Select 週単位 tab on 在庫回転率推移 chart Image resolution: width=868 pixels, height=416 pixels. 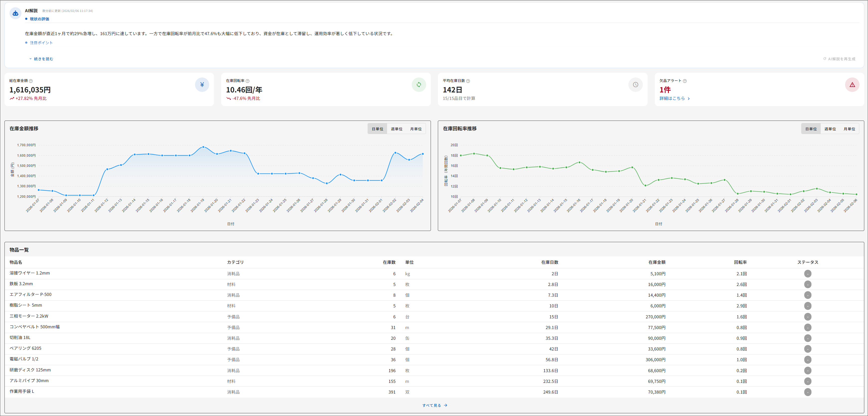pos(830,129)
